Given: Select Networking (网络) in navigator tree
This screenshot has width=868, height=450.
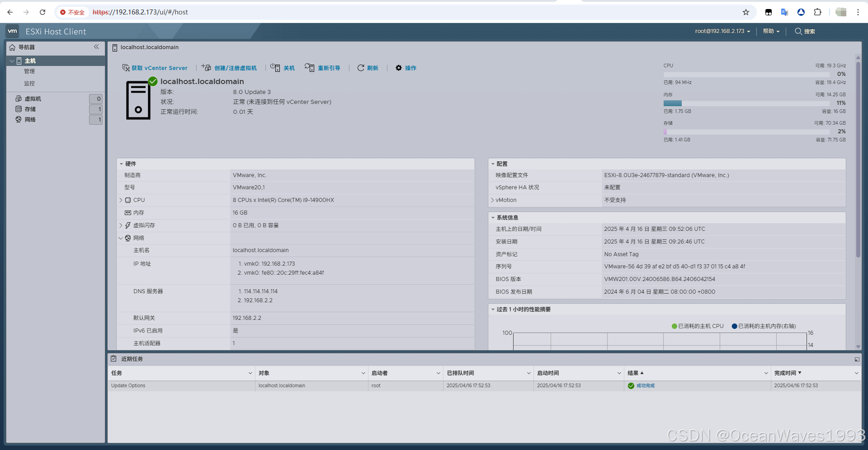Looking at the screenshot, I should coord(30,120).
